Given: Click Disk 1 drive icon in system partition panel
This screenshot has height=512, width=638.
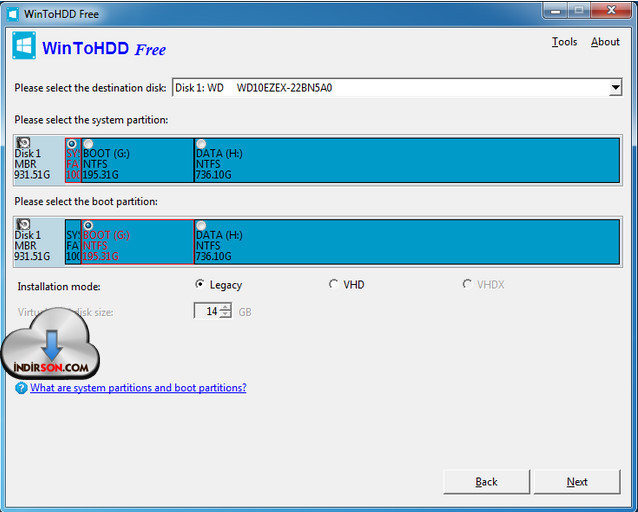Looking at the screenshot, I should pos(23,142).
